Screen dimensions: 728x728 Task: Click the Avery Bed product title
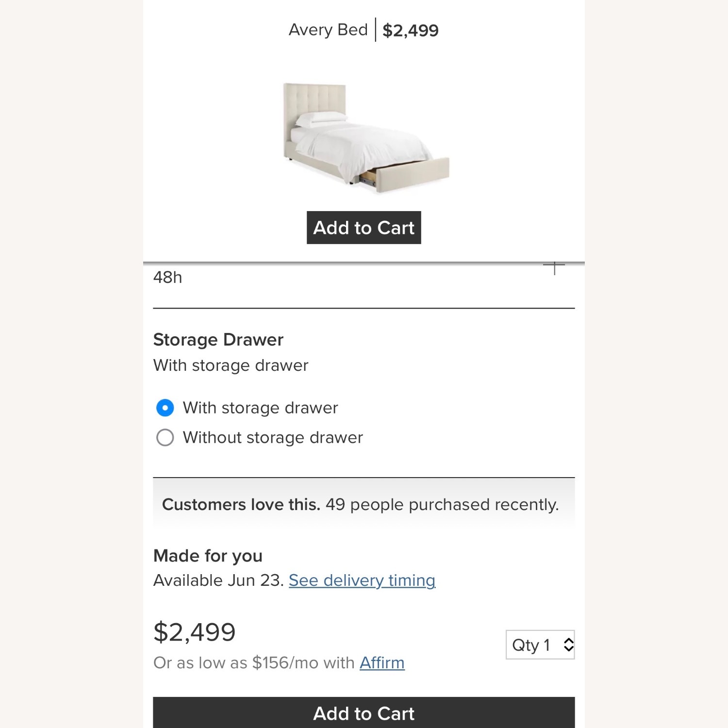[328, 30]
